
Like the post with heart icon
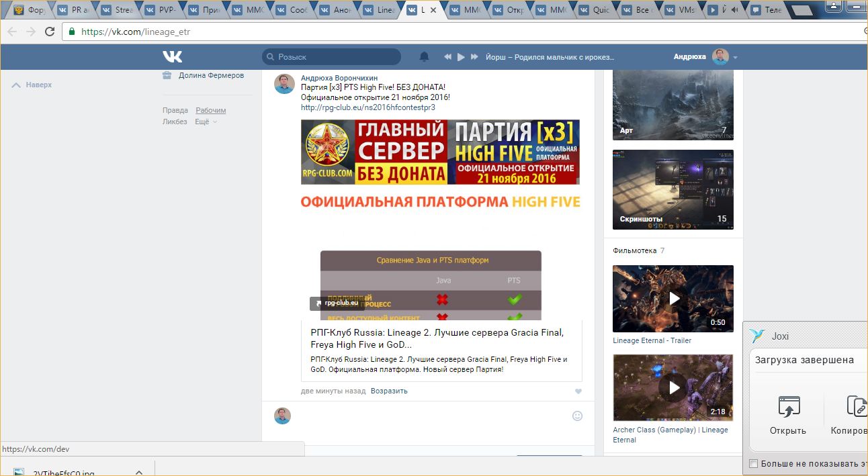click(578, 391)
